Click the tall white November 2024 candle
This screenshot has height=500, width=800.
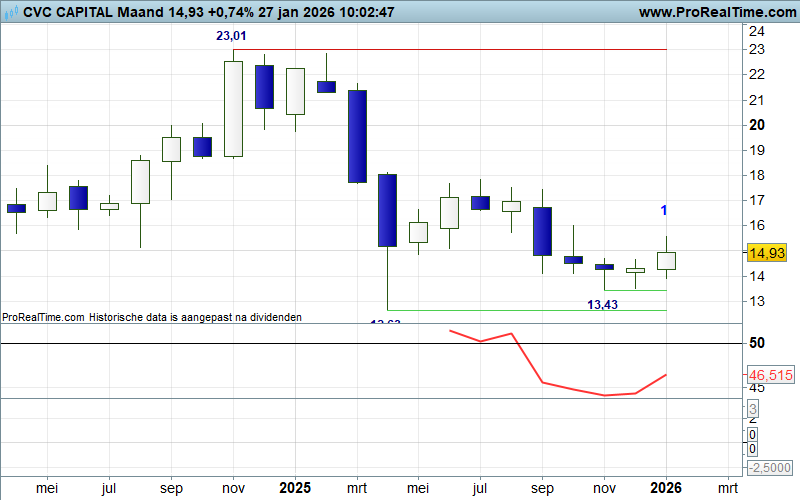pos(233,109)
